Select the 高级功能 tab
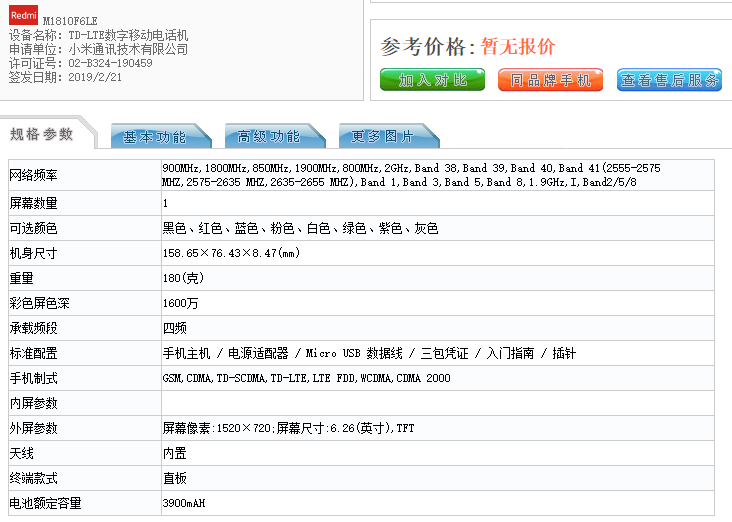The image size is (732, 522). coord(269,136)
